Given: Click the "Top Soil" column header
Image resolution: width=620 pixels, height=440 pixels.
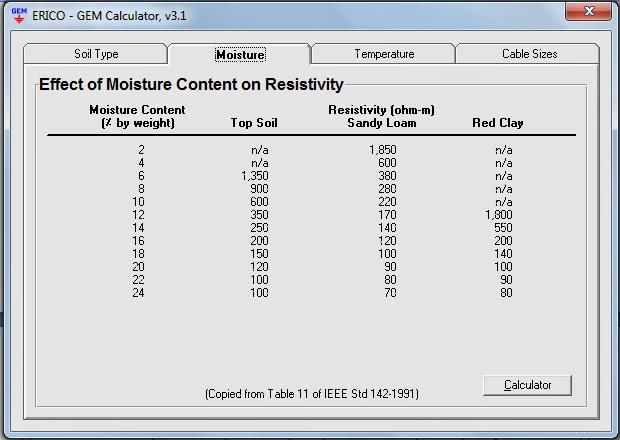Looking at the screenshot, I should pyautogui.click(x=254, y=123).
